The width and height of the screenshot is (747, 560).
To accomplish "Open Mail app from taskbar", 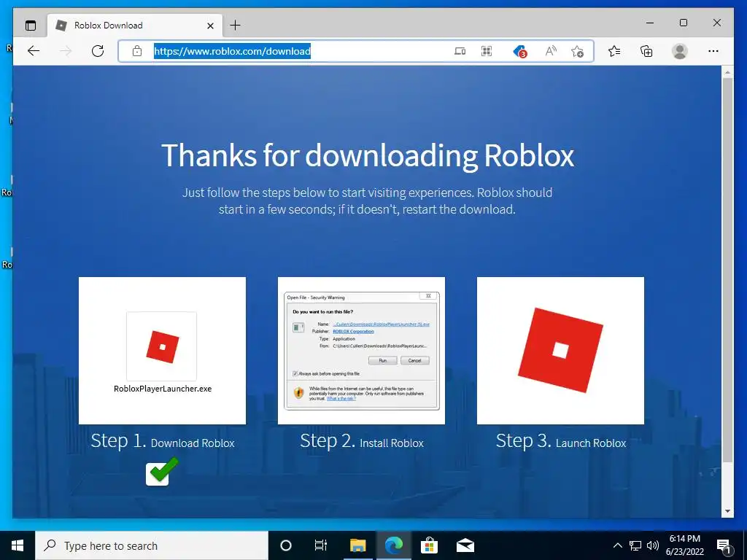I will [x=465, y=545].
